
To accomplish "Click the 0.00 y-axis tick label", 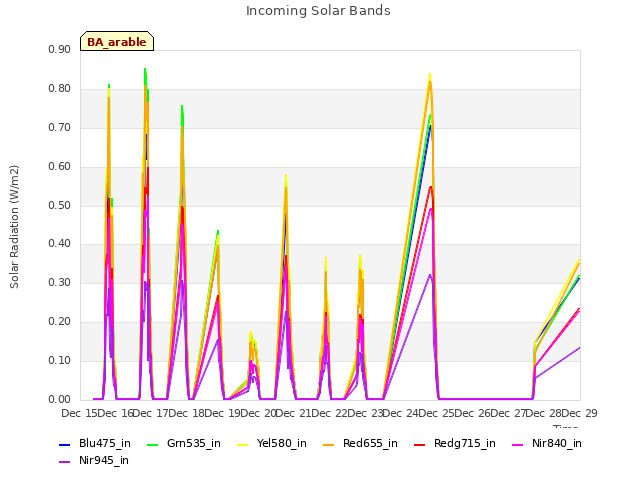I will [x=60, y=400].
